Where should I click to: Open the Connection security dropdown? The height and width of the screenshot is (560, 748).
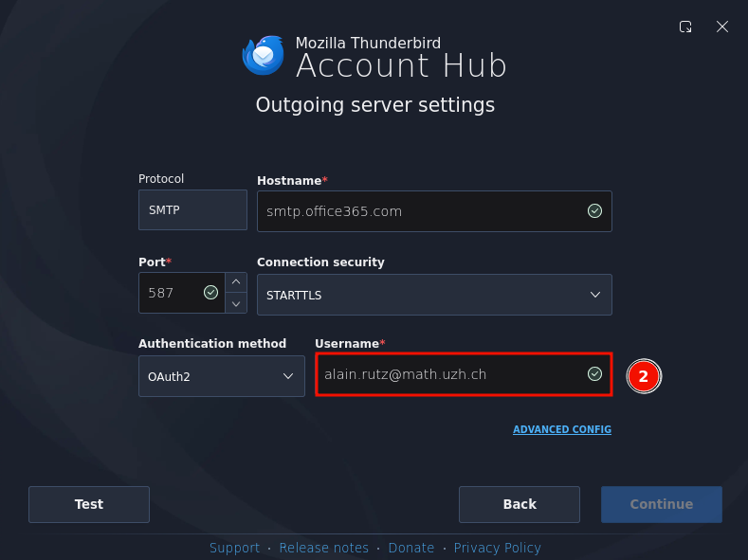click(x=434, y=295)
